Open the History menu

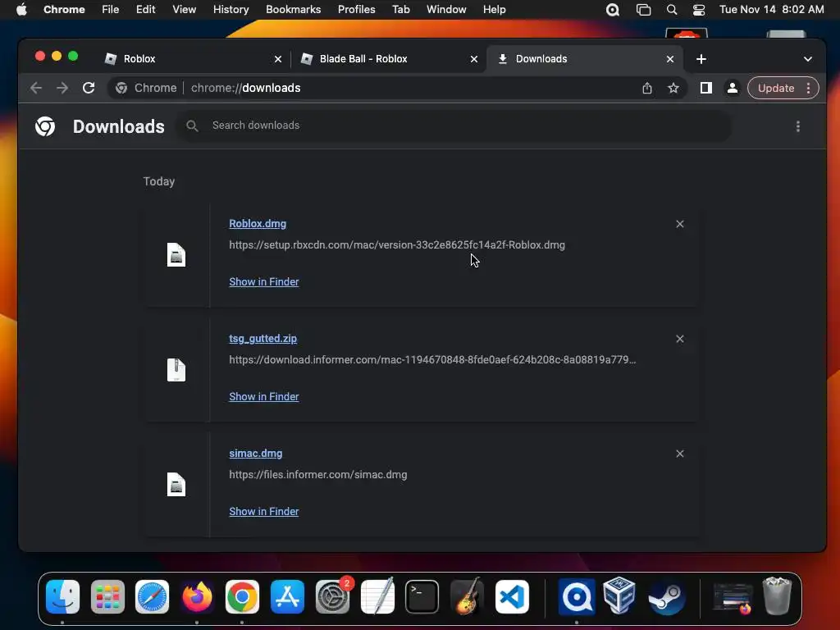(x=231, y=10)
